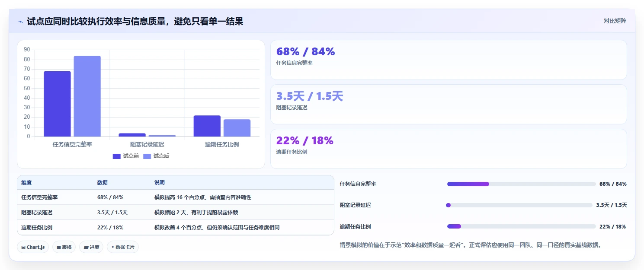Viewport: 644px width, 270px height.
Task: Click the large 22% / 18% card value
Action: (305, 140)
